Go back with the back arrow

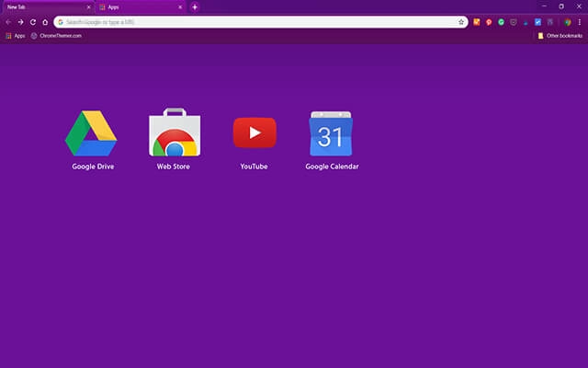coord(8,22)
